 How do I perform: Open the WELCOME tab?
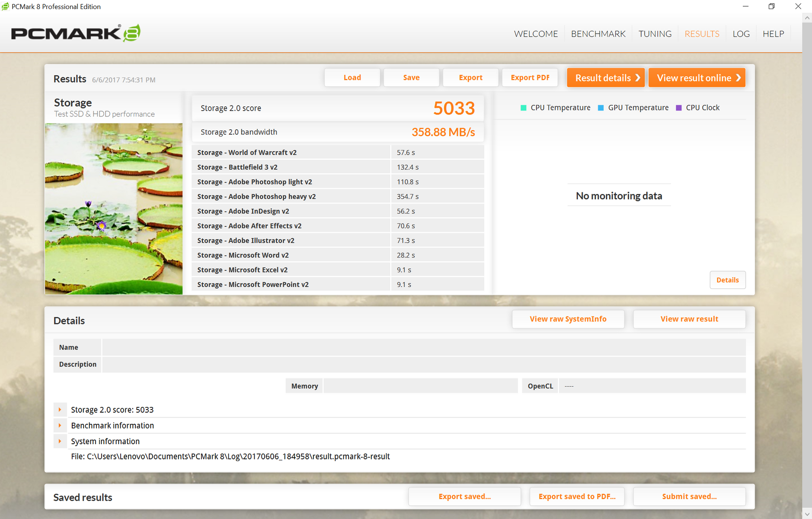pos(536,34)
